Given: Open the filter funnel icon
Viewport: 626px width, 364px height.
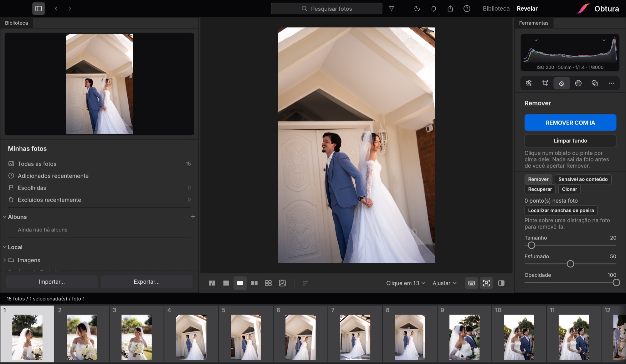Looking at the screenshot, I should pos(391,8).
